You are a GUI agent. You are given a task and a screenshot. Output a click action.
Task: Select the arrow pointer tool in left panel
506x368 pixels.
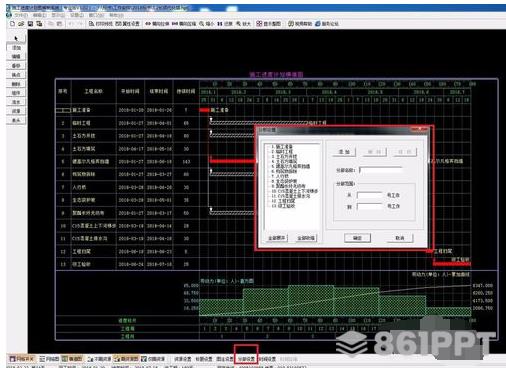[x=16, y=38]
